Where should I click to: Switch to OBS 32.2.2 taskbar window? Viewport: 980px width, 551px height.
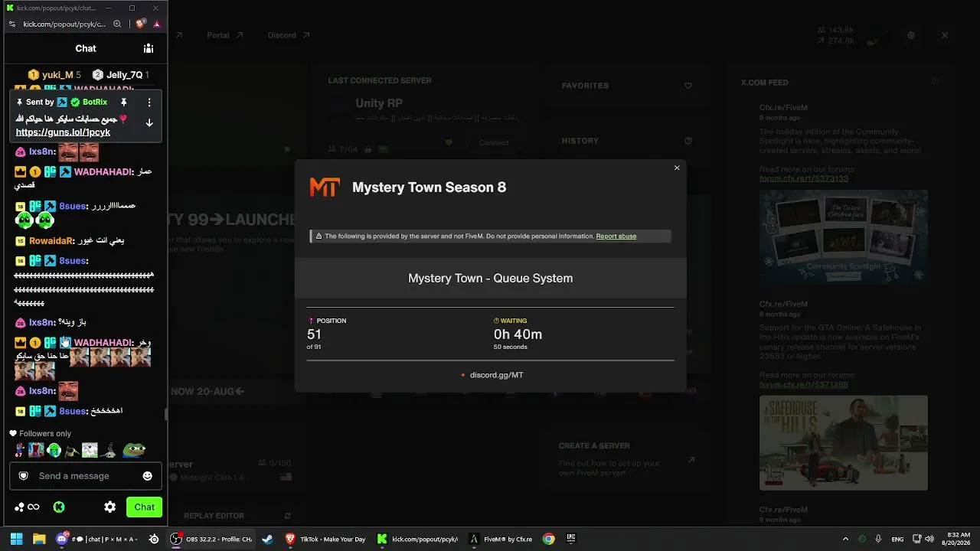pyautogui.click(x=212, y=539)
